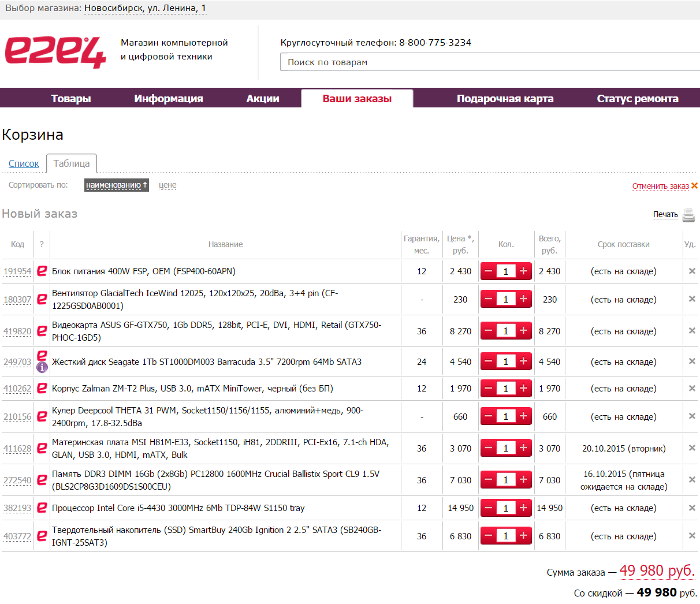Click delivery date 20.10.2015 (вторник)
This screenshot has height=604, width=700.
pyautogui.click(x=624, y=449)
